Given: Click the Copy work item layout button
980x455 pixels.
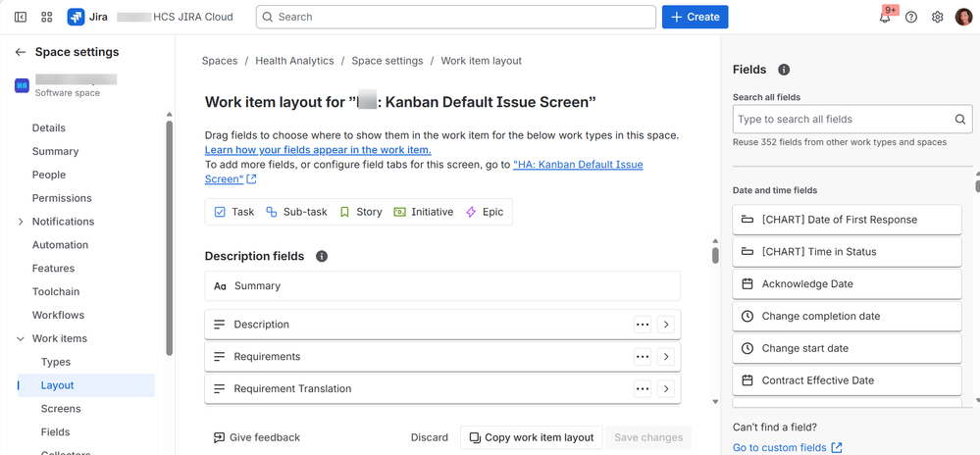Looking at the screenshot, I should (531, 437).
